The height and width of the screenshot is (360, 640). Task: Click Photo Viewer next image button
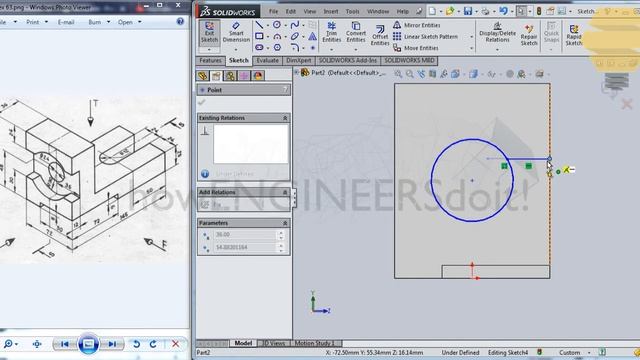112,344
